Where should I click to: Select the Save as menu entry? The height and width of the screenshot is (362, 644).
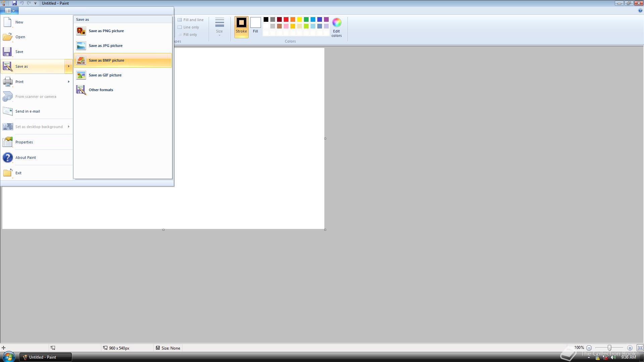33,66
